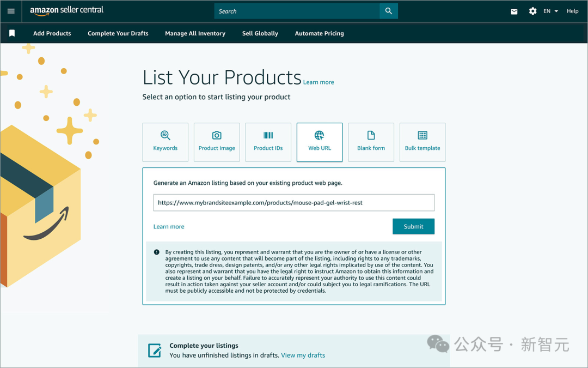Select the Product image option
588x368 pixels.
(217, 142)
